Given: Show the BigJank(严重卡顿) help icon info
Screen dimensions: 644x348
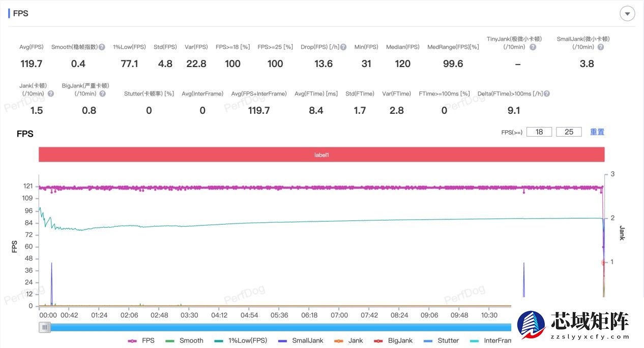Looking at the screenshot, I should (x=103, y=94).
